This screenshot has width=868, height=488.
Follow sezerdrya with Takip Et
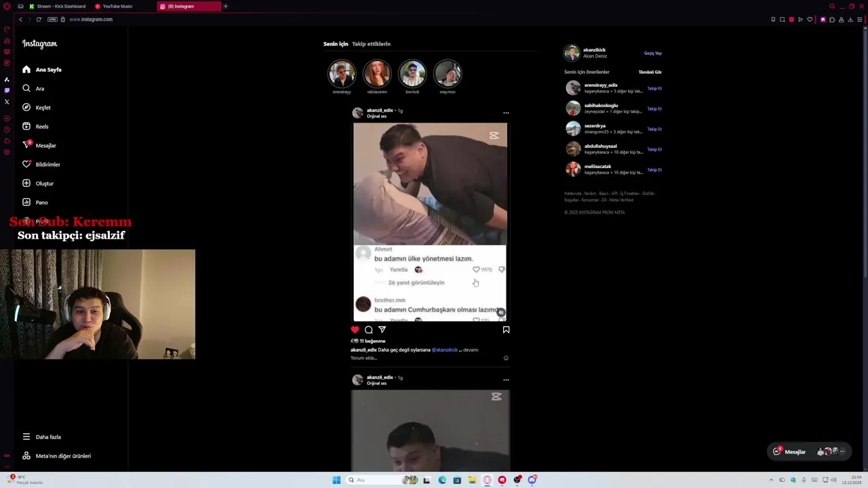click(654, 129)
